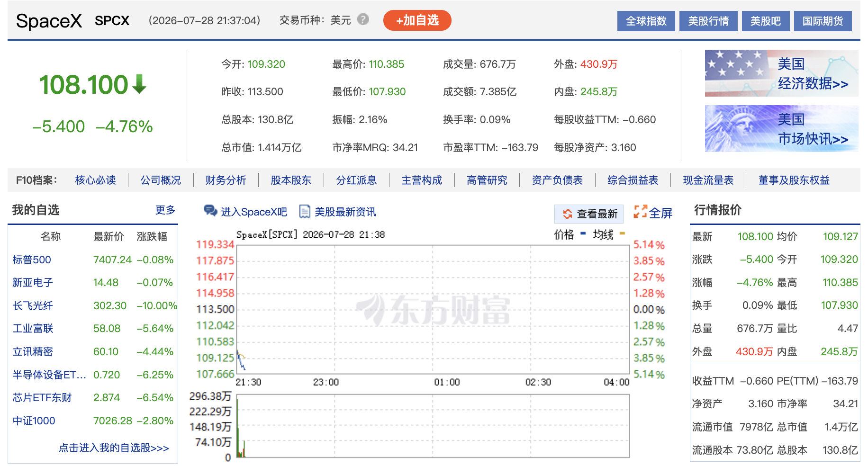868x466 pixels.
Task: Open the 董事及股东权益 F10 tab
Action: click(x=794, y=180)
